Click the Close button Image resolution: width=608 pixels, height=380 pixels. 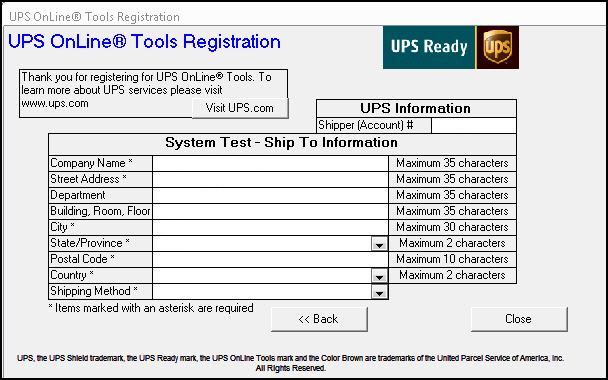point(519,319)
